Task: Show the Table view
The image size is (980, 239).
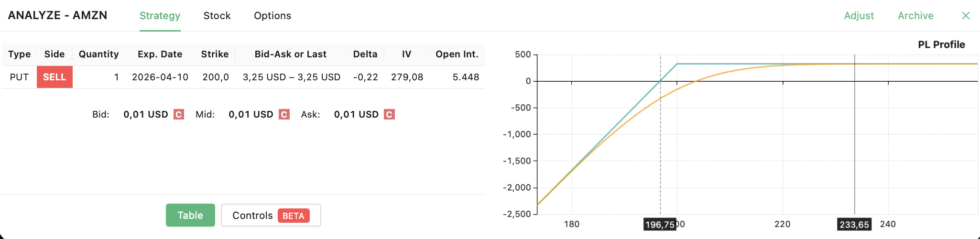Action: (190, 215)
